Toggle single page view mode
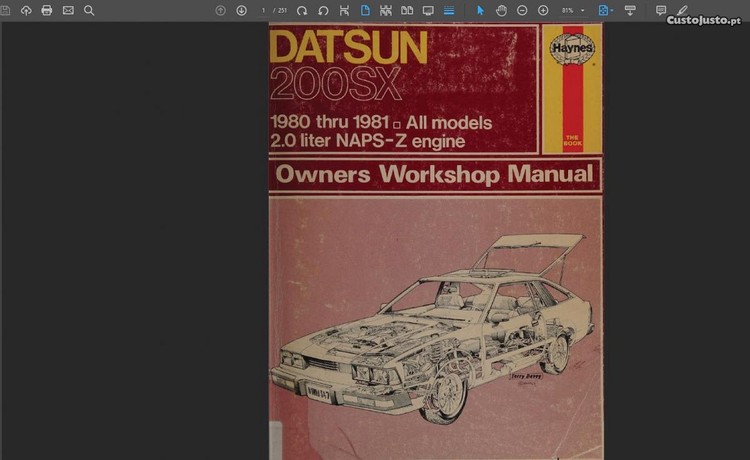The image size is (750, 460). (x=365, y=10)
